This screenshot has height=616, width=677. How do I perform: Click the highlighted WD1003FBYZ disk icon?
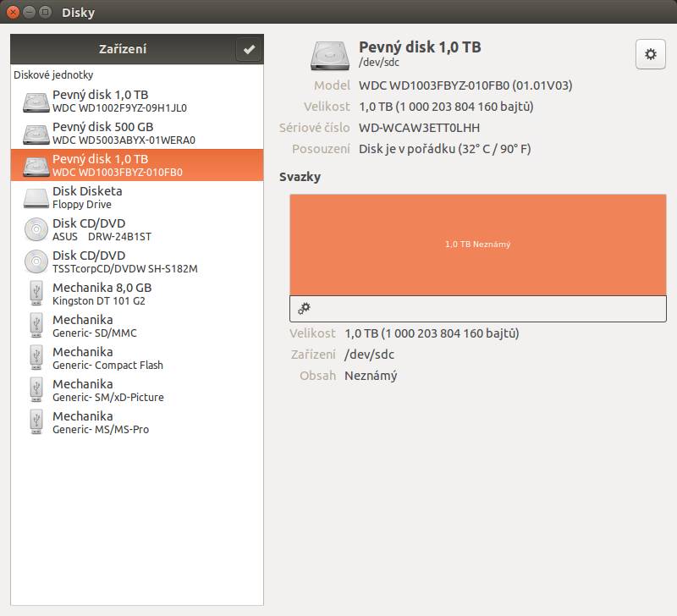point(36,166)
